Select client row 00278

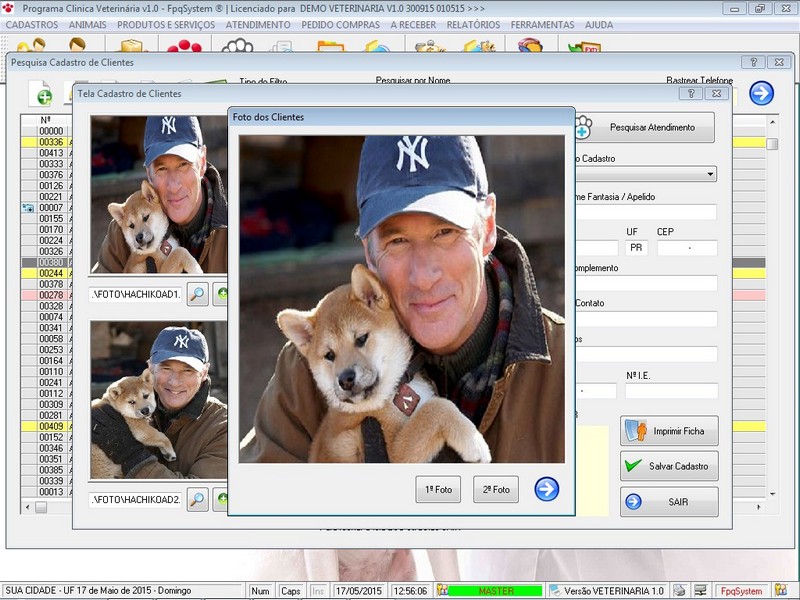(51, 295)
